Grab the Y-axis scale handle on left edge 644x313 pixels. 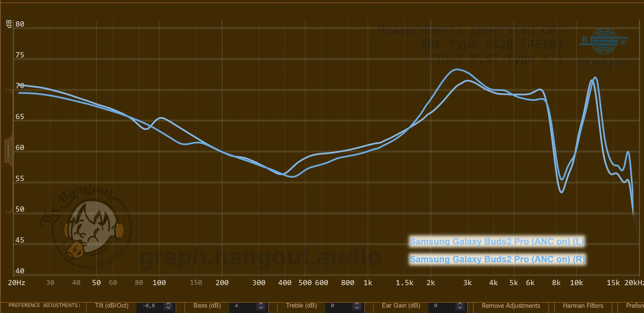tap(8, 151)
